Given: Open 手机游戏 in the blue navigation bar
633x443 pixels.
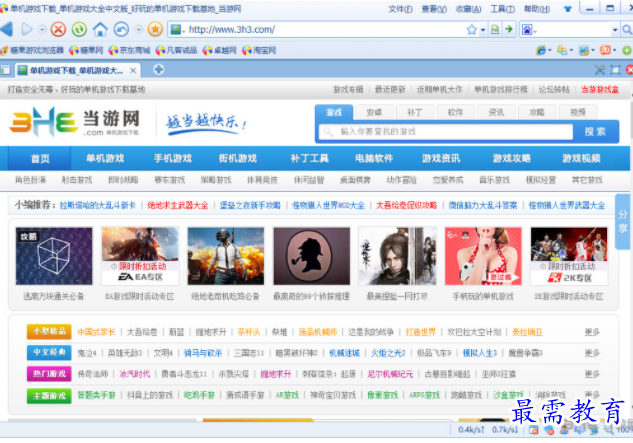Looking at the screenshot, I should tap(173, 158).
